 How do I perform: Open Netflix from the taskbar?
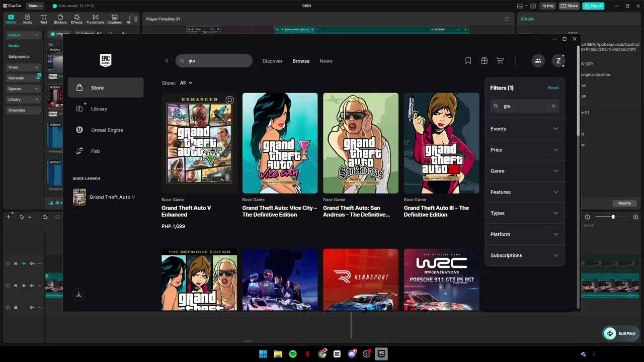pyautogui.click(x=307, y=354)
